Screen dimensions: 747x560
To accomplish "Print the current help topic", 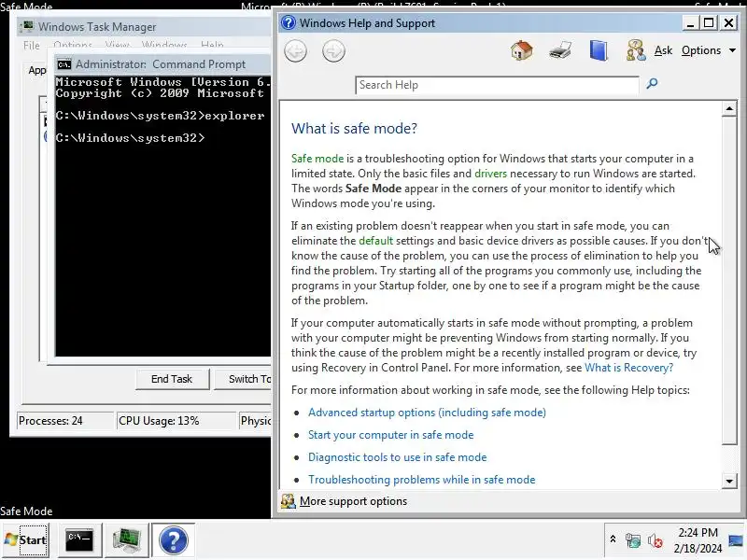I will pos(559,50).
